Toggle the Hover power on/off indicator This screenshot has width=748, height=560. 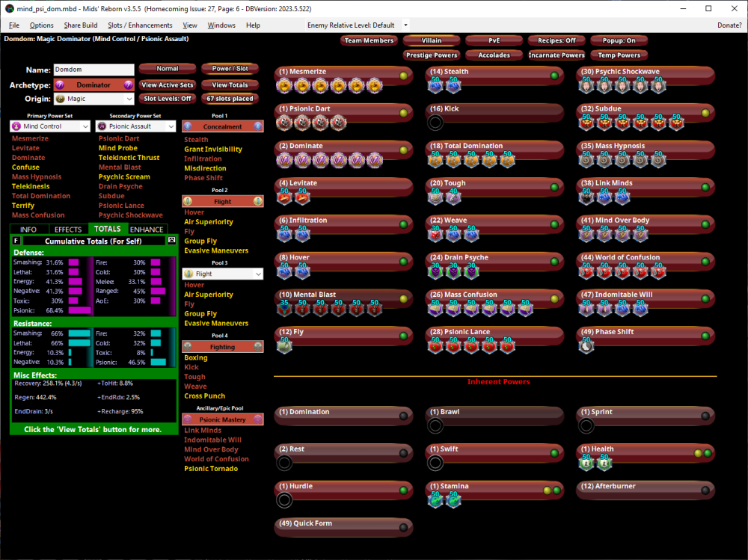tap(403, 262)
